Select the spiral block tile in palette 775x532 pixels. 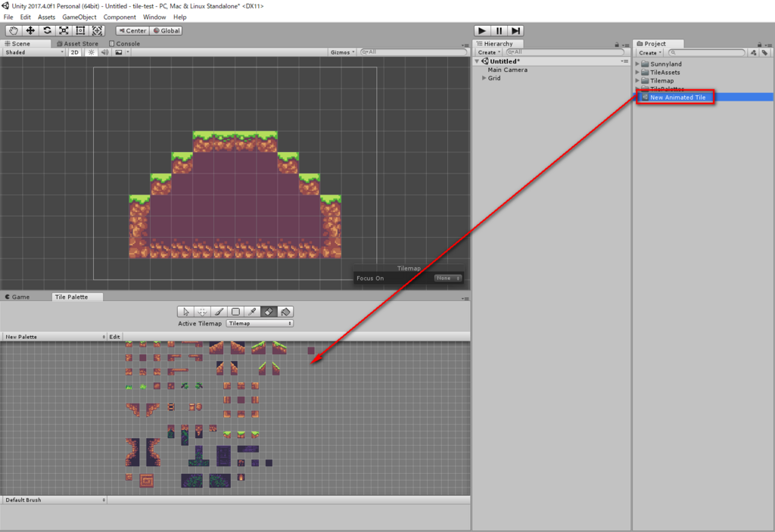click(x=146, y=481)
